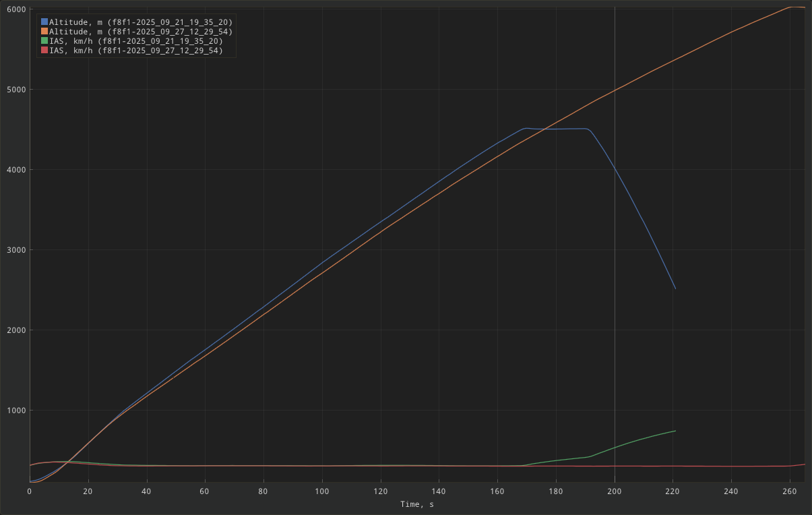Click the end of the blue altitude descent
Screen dimensions: 812x515
tap(675, 289)
